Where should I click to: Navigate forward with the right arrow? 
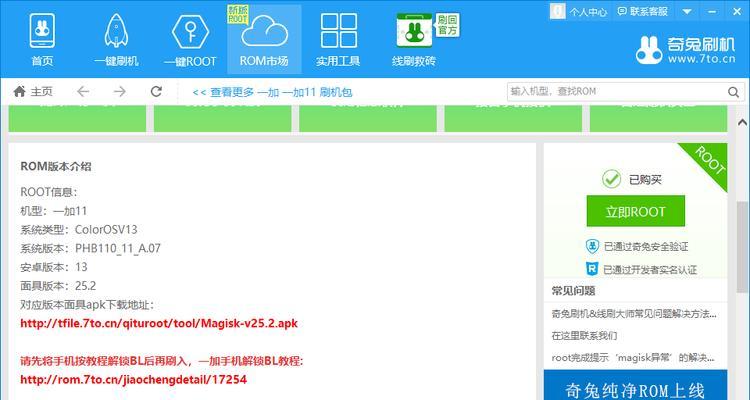click(120, 91)
